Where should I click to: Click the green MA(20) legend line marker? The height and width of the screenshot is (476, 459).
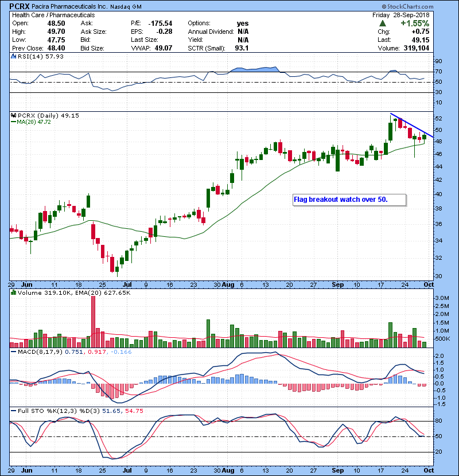[13, 122]
